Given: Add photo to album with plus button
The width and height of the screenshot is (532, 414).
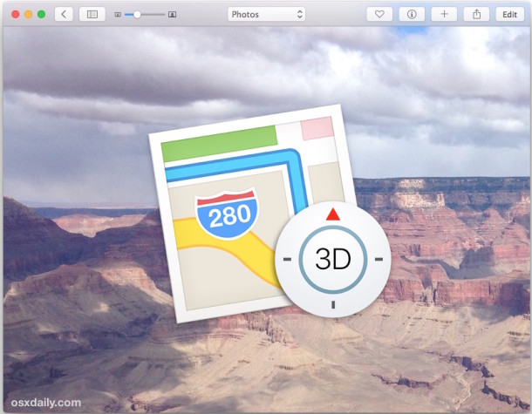Looking at the screenshot, I should pos(444,14).
